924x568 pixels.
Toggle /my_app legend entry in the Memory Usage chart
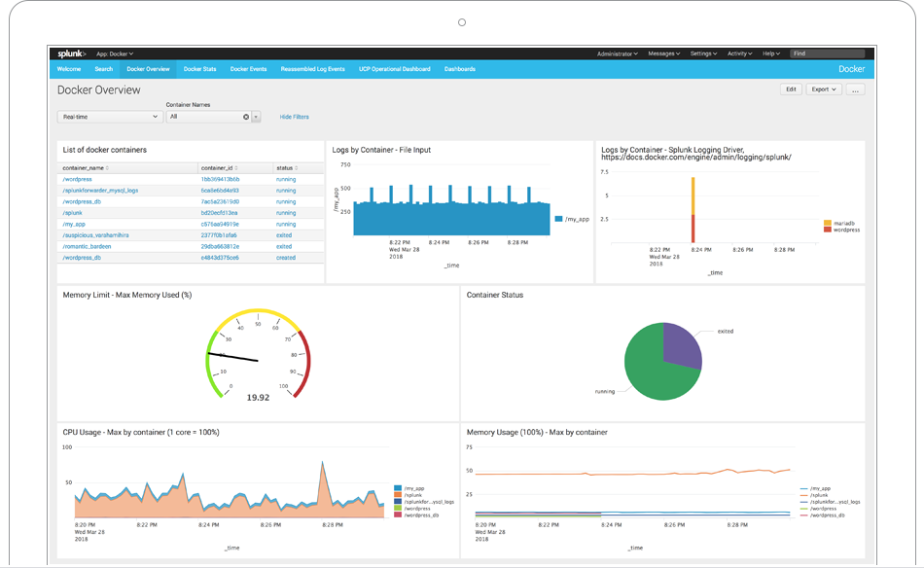(x=816, y=489)
